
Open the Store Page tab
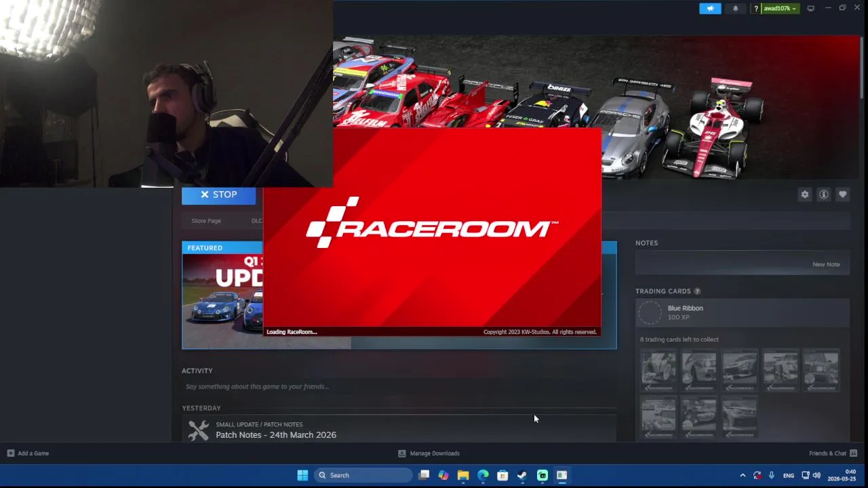coord(206,220)
